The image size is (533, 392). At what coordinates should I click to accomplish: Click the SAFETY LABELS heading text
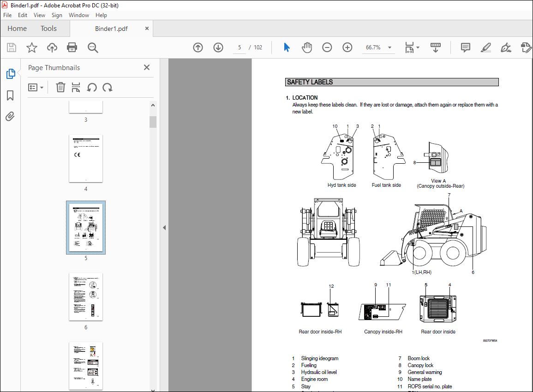[x=310, y=82]
